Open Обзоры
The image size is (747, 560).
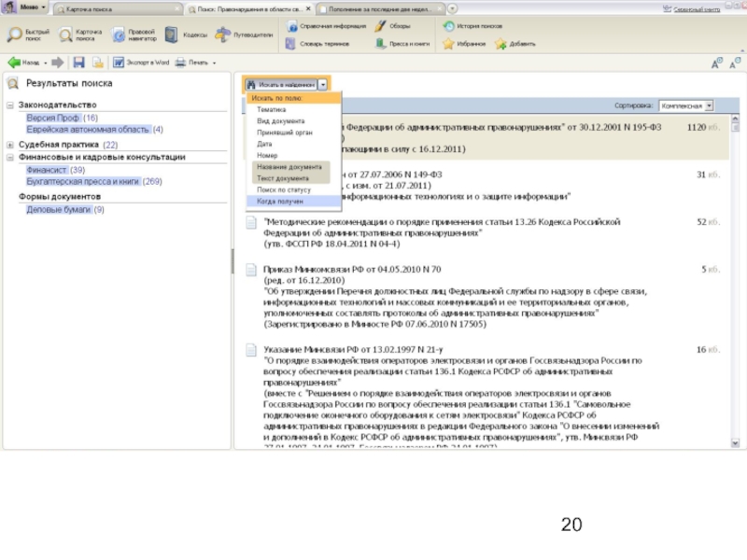(x=392, y=26)
